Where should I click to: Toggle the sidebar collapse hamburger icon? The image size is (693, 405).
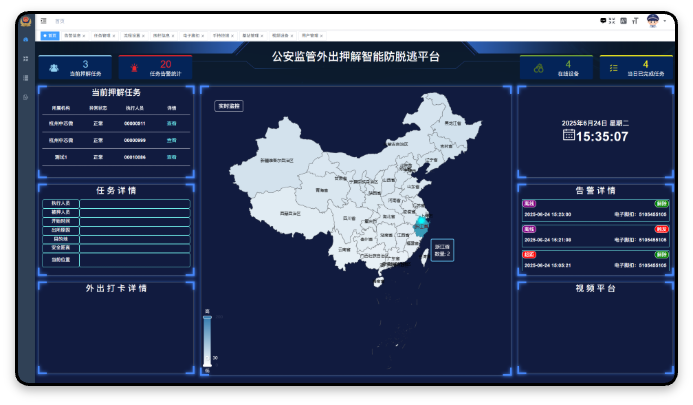pos(44,20)
